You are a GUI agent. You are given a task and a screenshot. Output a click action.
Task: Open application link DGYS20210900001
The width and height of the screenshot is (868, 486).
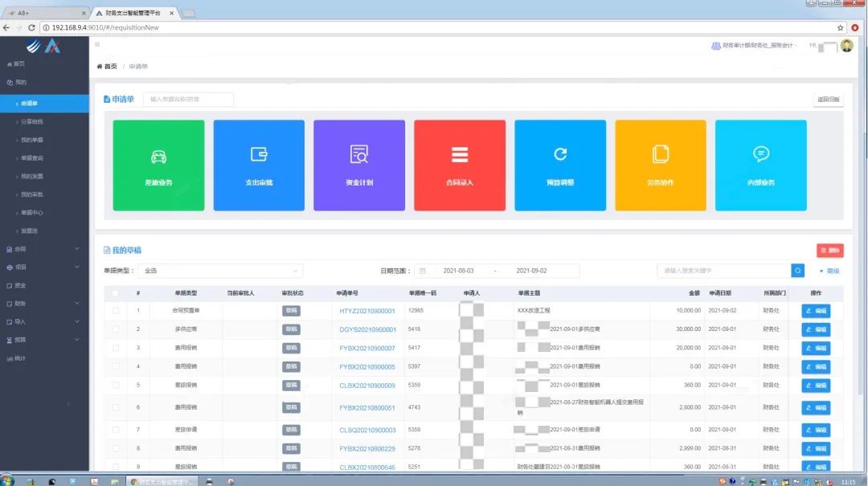pyautogui.click(x=367, y=329)
